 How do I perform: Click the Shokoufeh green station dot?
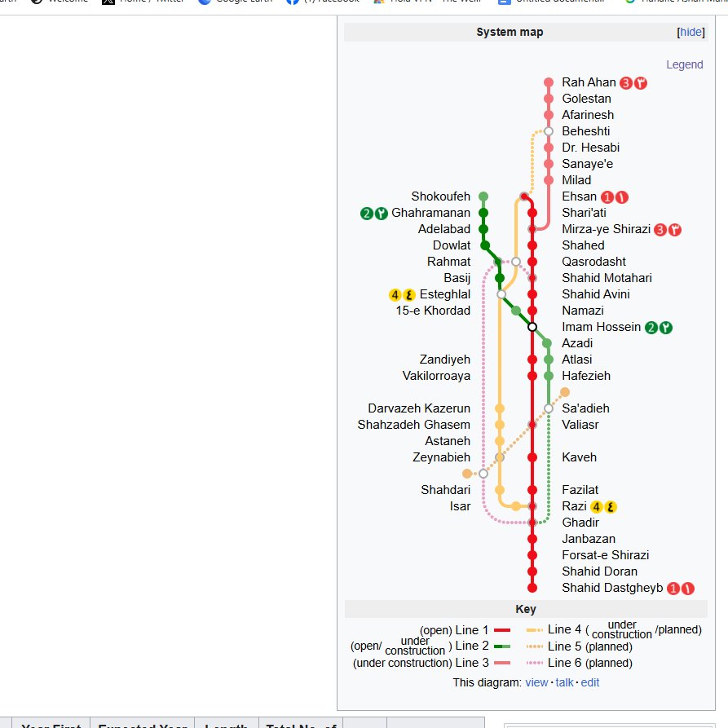pos(483,196)
